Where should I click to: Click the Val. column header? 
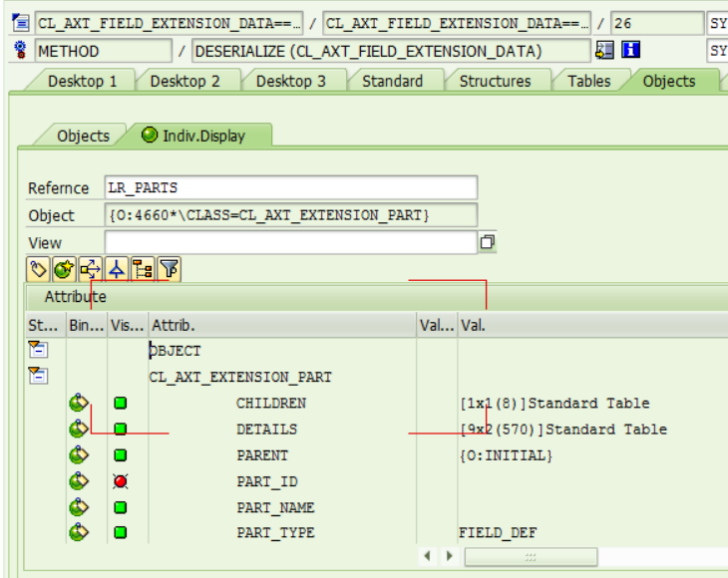593,325
